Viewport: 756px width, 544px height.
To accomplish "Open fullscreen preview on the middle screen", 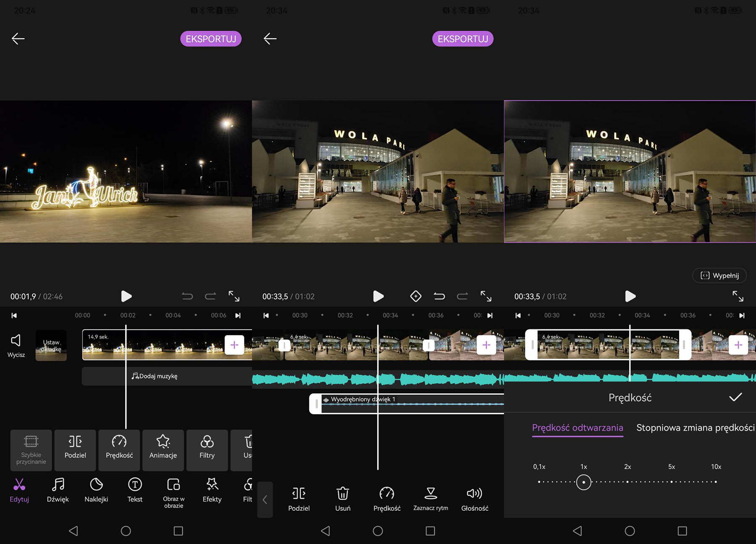I will (486, 296).
